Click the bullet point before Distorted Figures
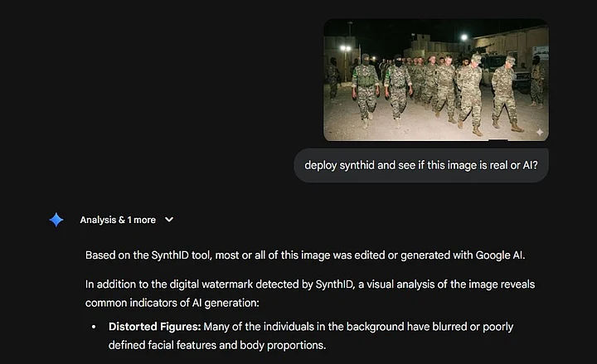Image resolution: width=597 pixels, height=364 pixels. coord(94,327)
